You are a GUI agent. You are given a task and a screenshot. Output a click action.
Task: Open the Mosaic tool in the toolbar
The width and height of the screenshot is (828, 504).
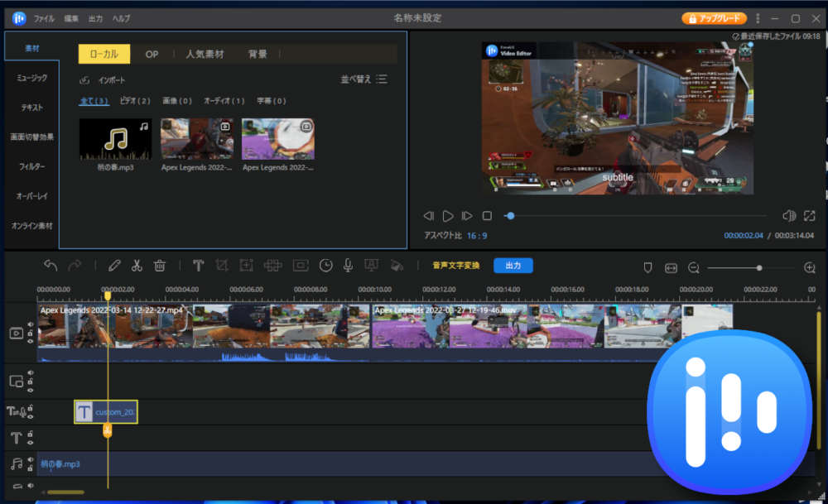[273, 266]
